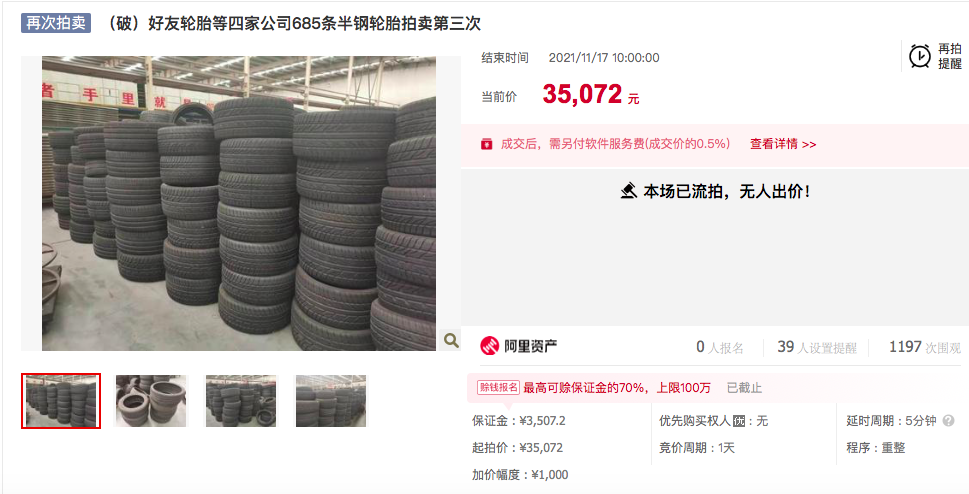Image resolution: width=969 pixels, height=494 pixels.
Task: Click the alarm clock reminder icon
Action: point(920,56)
